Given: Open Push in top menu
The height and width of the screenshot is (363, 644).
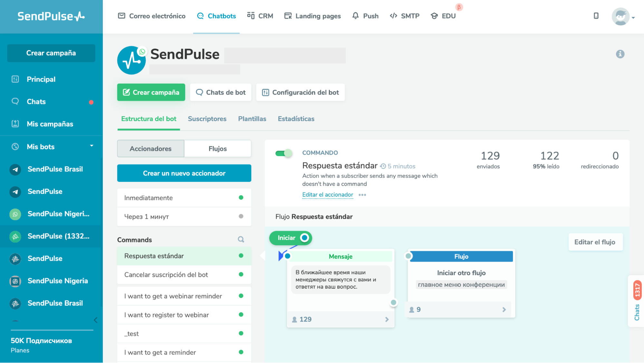Looking at the screenshot, I should click(365, 16).
